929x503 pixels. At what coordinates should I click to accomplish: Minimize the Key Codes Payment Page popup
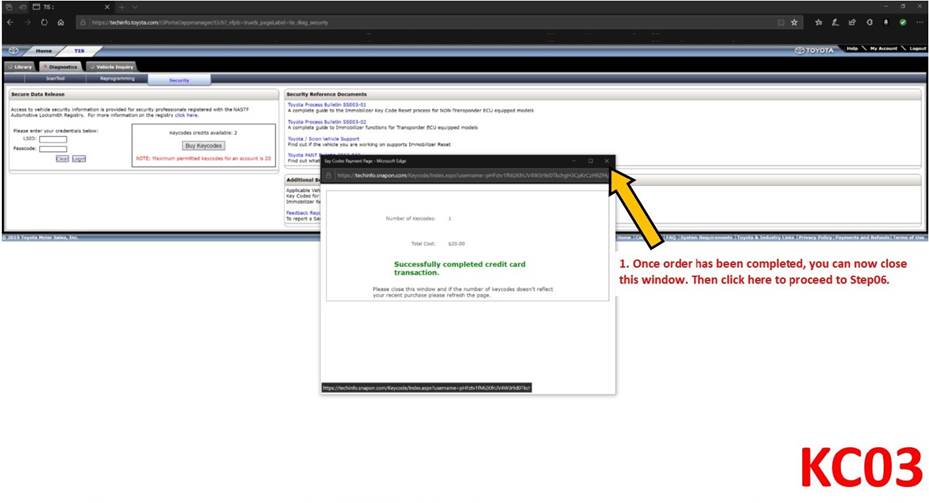pyautogui.click(x=574, y=161)
